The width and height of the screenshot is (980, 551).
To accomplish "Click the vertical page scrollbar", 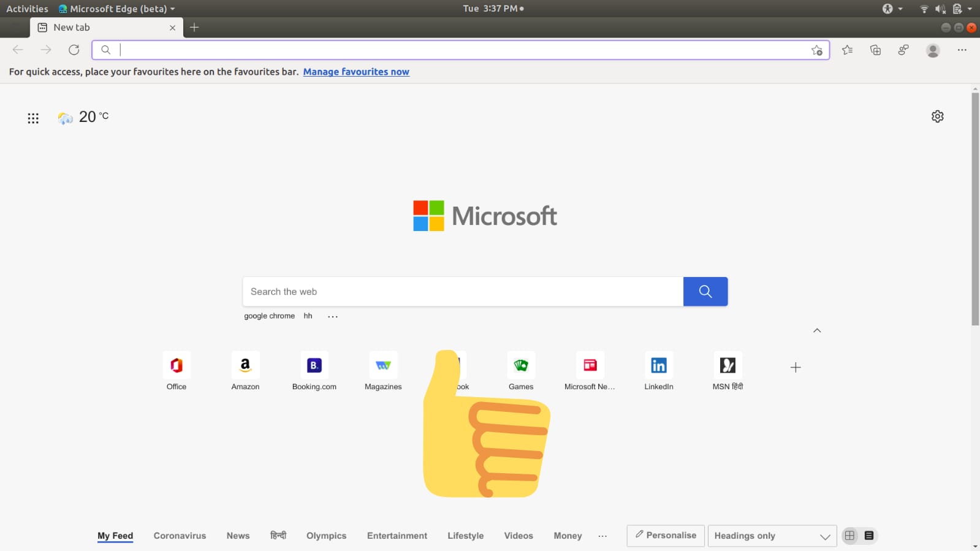I will coord(975,208).
